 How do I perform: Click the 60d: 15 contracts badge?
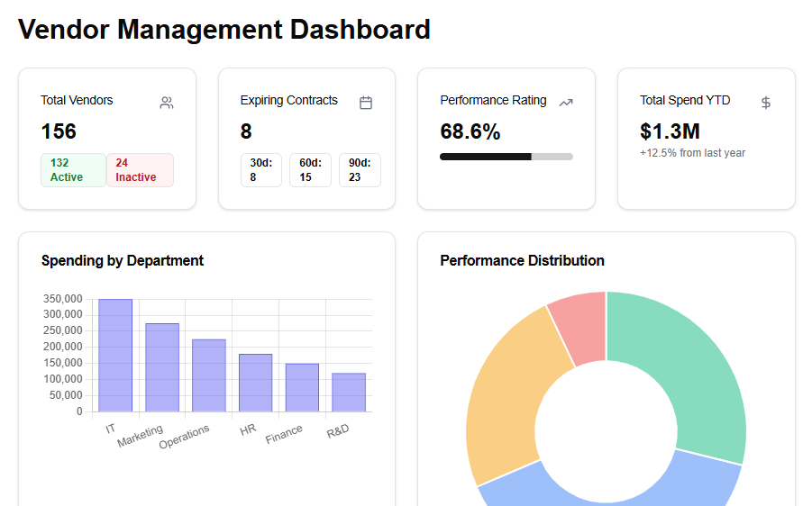(310, 169)
